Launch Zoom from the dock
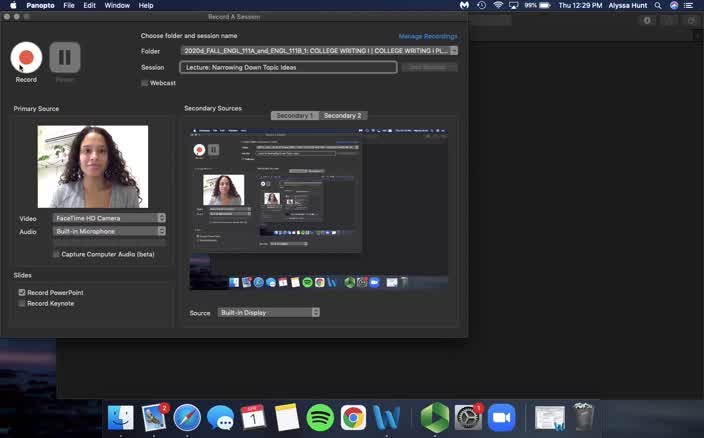This screenshot has height=438, width=704. 501,417
